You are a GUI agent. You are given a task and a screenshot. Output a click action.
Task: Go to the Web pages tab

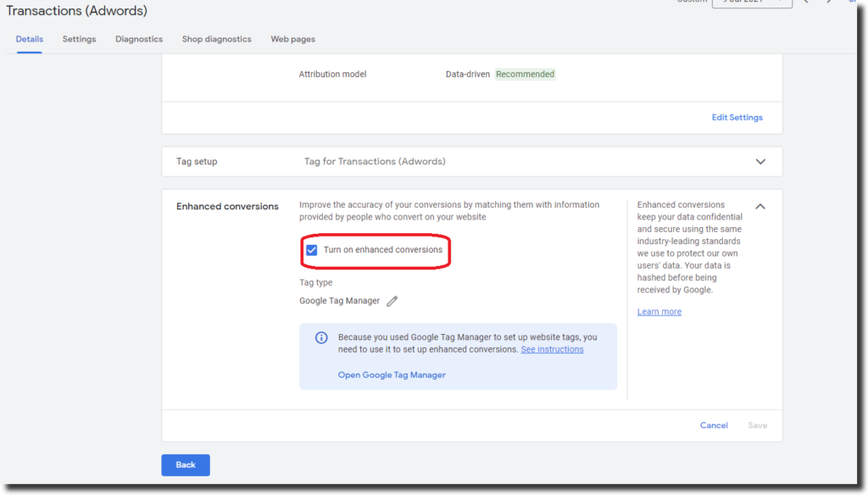click(x=292, y=39)
